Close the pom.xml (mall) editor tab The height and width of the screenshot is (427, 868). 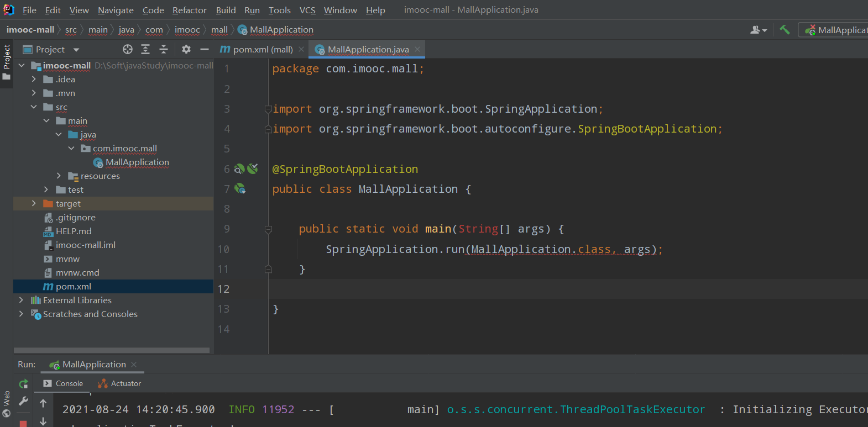click(301, 49)
